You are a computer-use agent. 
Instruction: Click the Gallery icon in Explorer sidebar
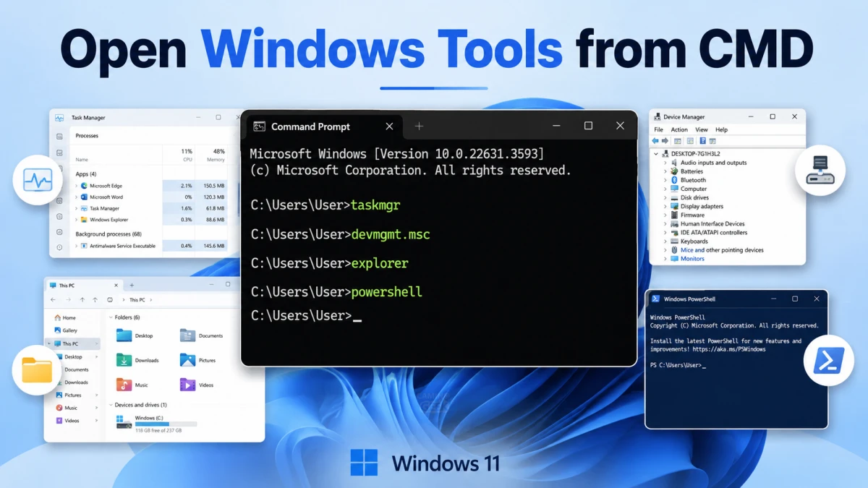tap(57, 330)
